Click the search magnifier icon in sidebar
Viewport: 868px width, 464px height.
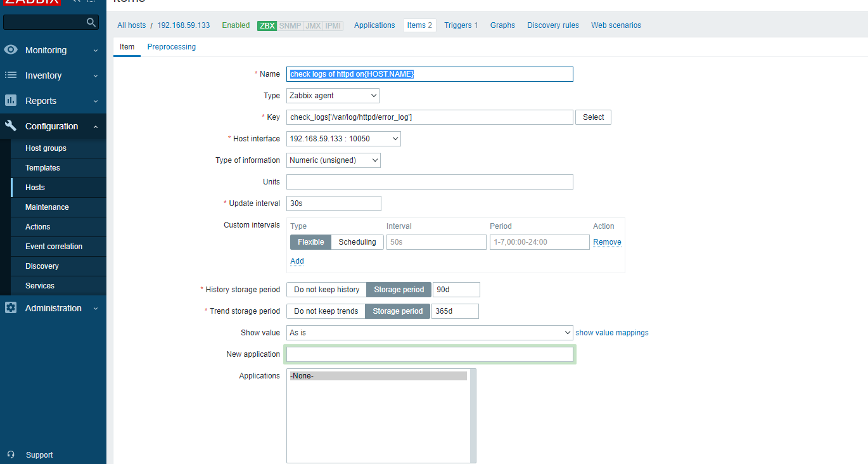(91, 22)
